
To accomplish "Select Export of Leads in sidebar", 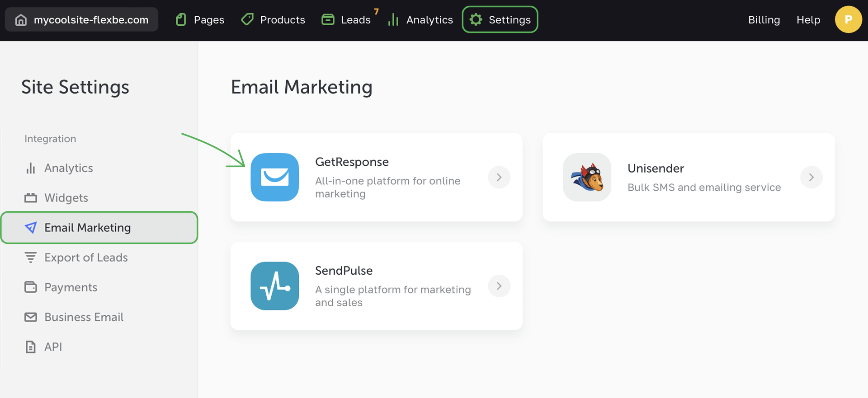I will [x=86, y=258].
